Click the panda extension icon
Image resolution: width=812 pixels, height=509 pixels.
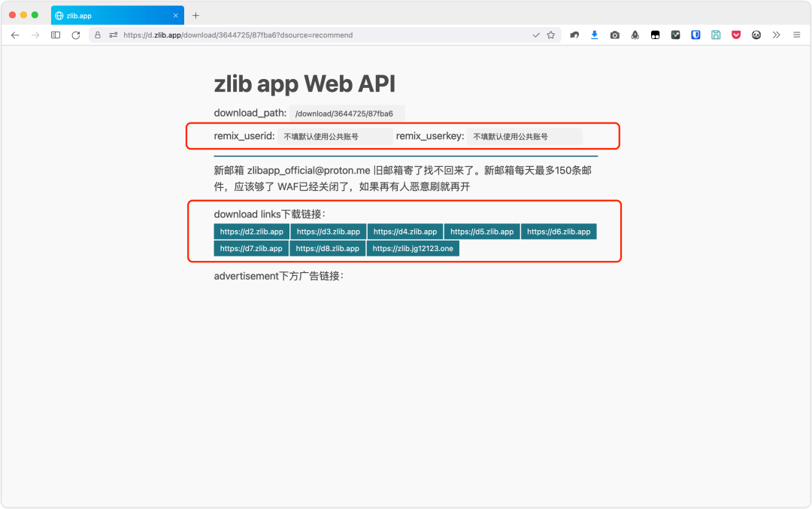coord(756,35)
